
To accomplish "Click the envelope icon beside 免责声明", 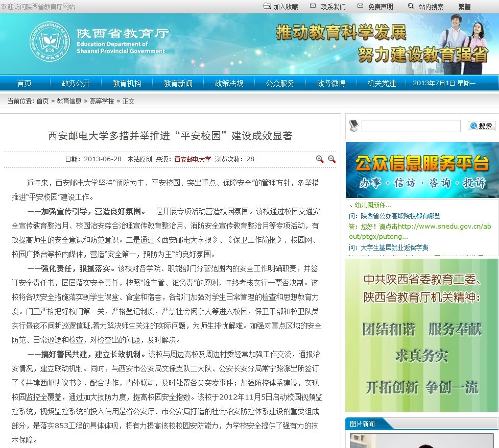I will tap(361, 6).
